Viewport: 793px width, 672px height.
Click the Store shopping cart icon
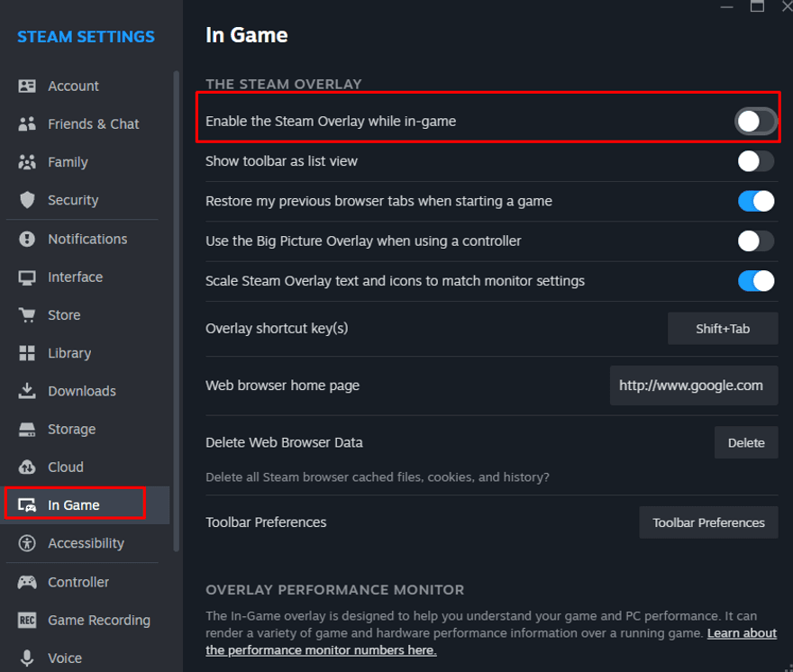[x=27, y=315]
